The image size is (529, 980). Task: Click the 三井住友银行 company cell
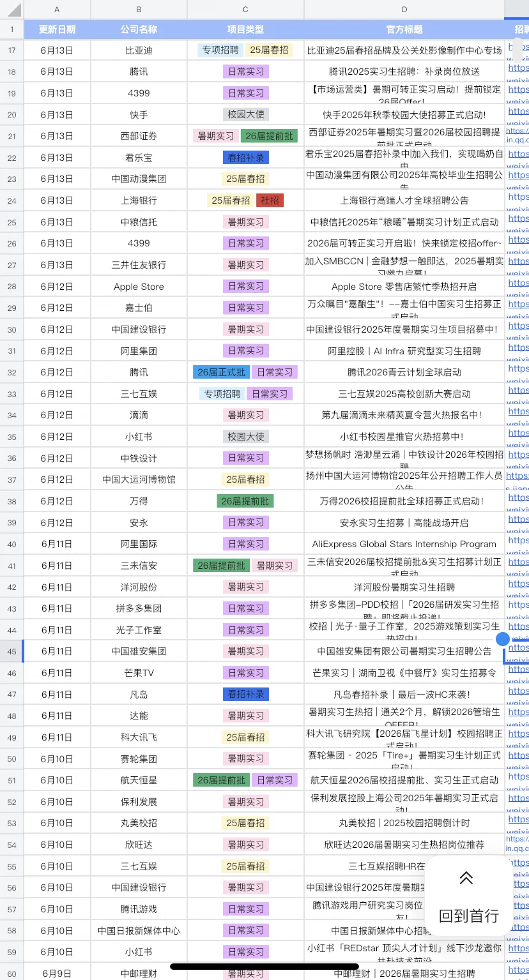pos(139,265)
